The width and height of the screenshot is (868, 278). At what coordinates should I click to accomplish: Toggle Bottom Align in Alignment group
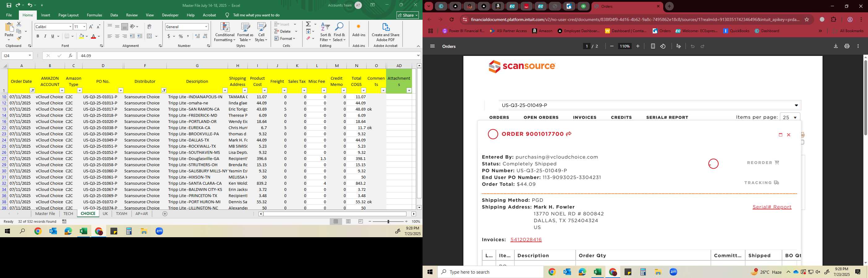(125, 26)
